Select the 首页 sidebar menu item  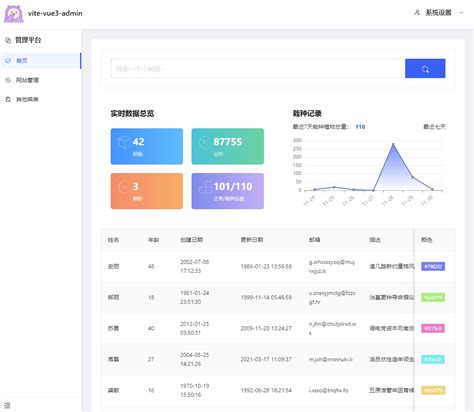tap(40, 61)
